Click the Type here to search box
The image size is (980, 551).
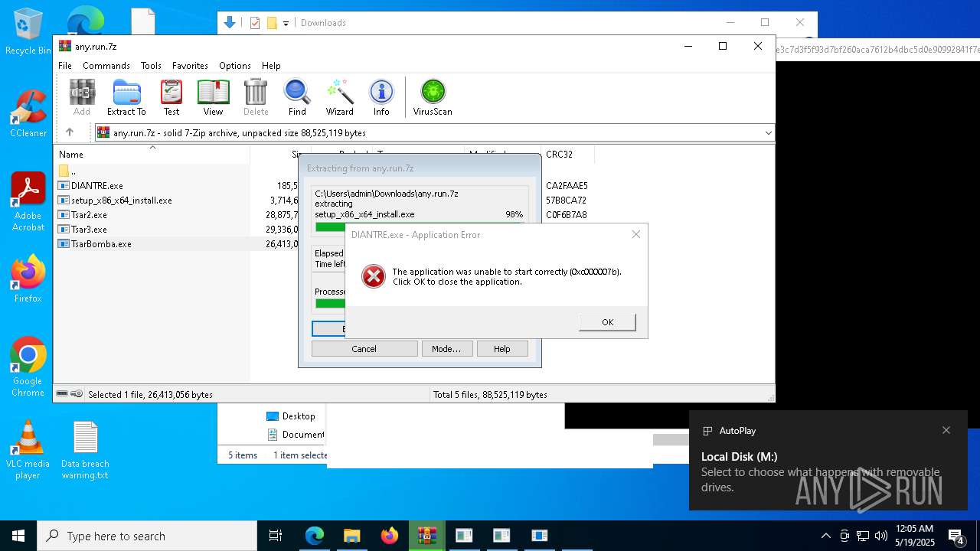click(x=147, y=536)
